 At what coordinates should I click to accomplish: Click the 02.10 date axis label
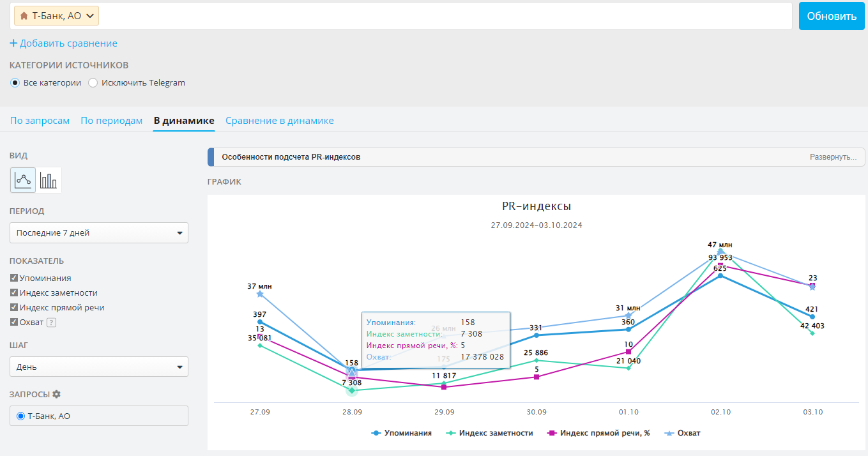click(x=720, y=412)
